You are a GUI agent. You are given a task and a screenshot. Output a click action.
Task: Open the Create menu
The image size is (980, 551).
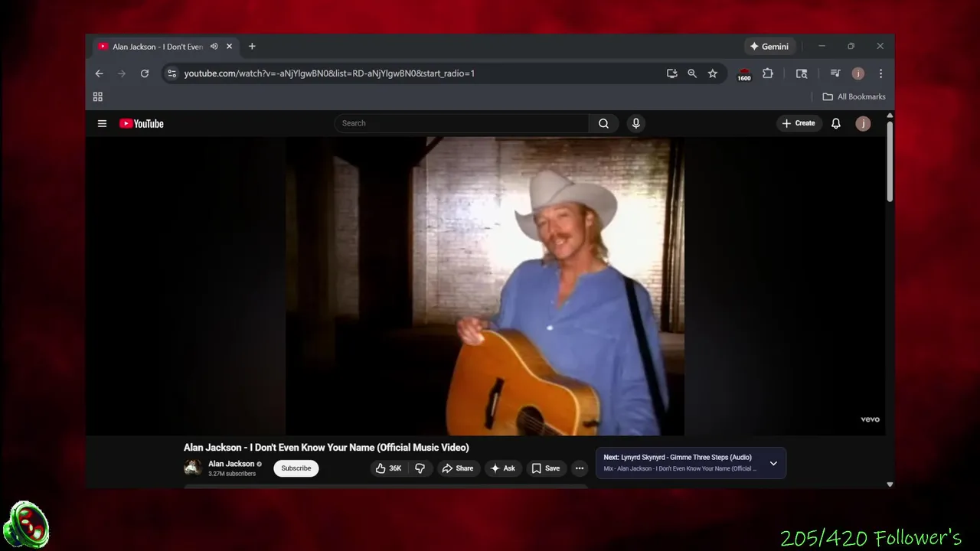pos(799,123)
